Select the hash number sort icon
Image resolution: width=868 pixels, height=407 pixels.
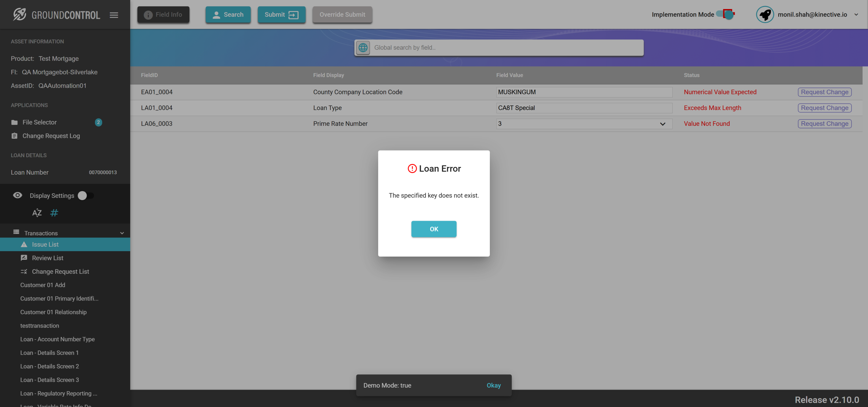[54, 213]
